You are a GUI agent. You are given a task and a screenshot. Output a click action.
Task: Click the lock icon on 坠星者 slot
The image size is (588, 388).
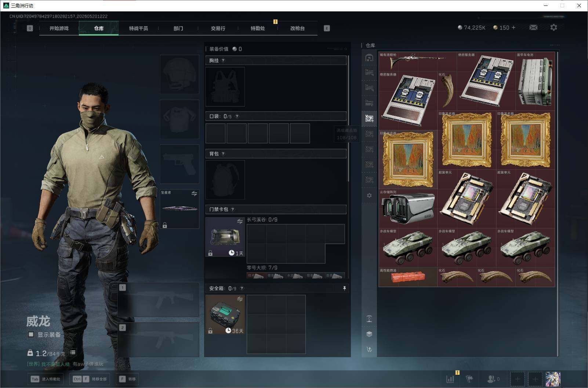pyautogui.click(x=165, y=225)
